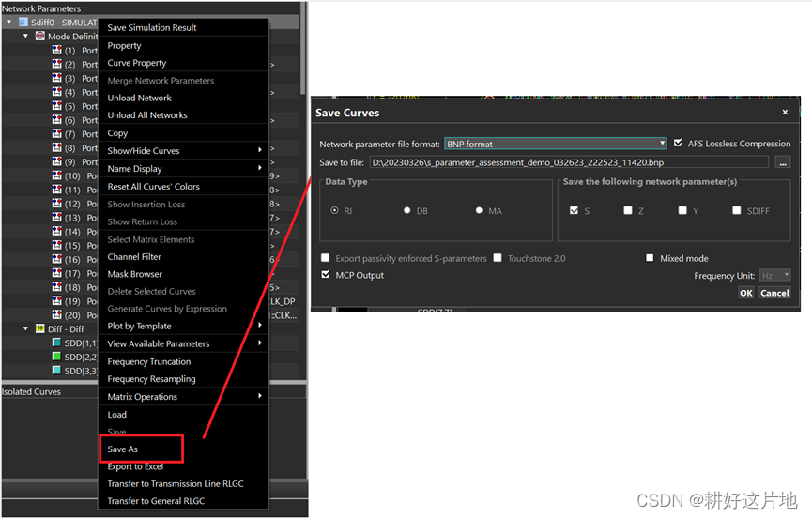Click the port (1) row icon
This screenshot has width=812, height=518.
point(57,50)
